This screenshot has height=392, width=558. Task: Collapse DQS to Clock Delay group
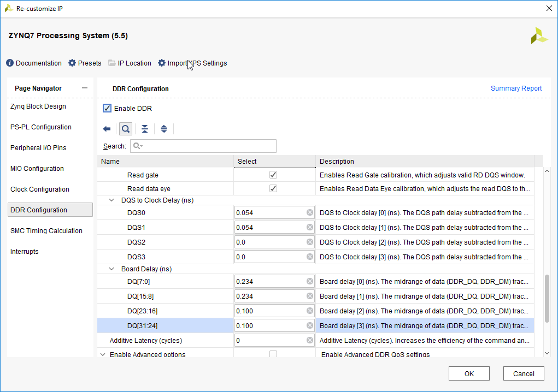pos(112,200)
